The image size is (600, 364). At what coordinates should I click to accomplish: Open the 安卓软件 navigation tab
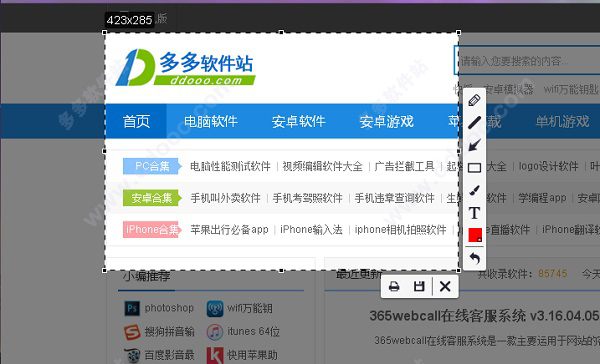point(298,121)
